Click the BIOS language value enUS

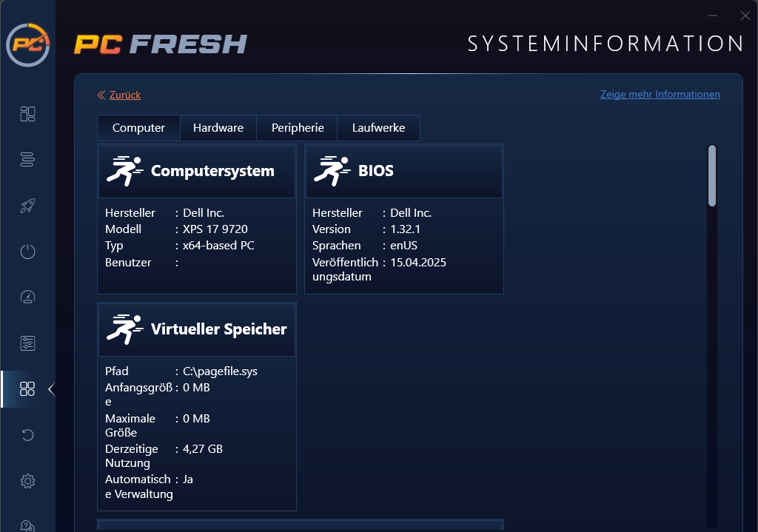pyautogui.click(x=403, y=246)
